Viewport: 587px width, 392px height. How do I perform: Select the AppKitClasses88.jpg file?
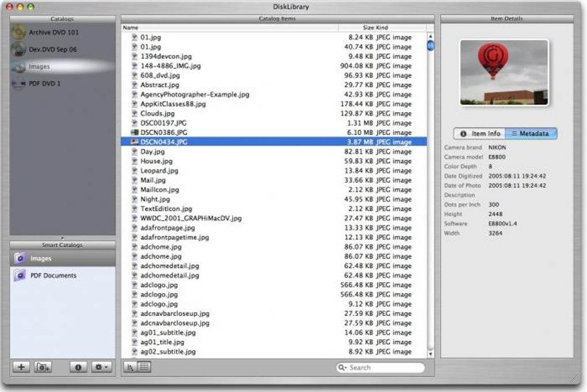tap(274, 104)
